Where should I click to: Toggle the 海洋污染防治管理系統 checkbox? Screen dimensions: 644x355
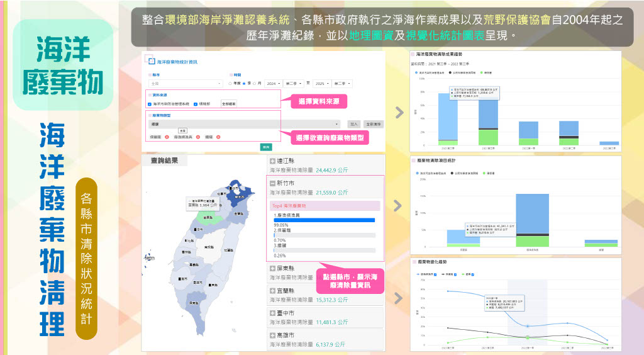150,104
